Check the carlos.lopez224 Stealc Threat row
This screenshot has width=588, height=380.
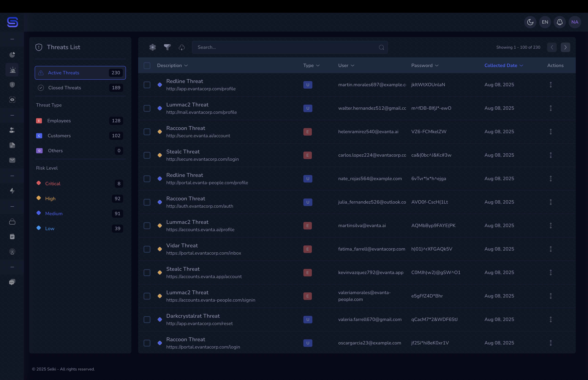[147, 155]
